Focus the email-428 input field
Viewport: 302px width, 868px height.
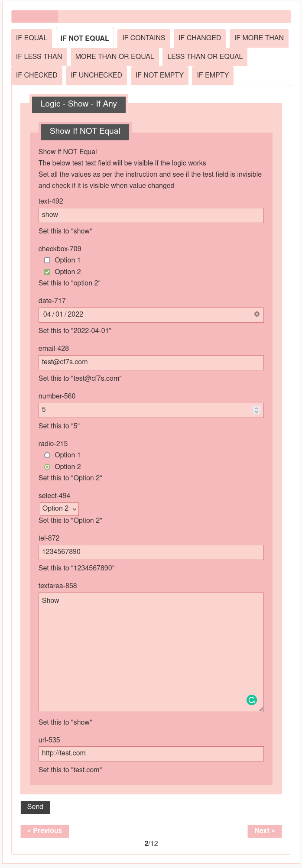pos(151,363)
